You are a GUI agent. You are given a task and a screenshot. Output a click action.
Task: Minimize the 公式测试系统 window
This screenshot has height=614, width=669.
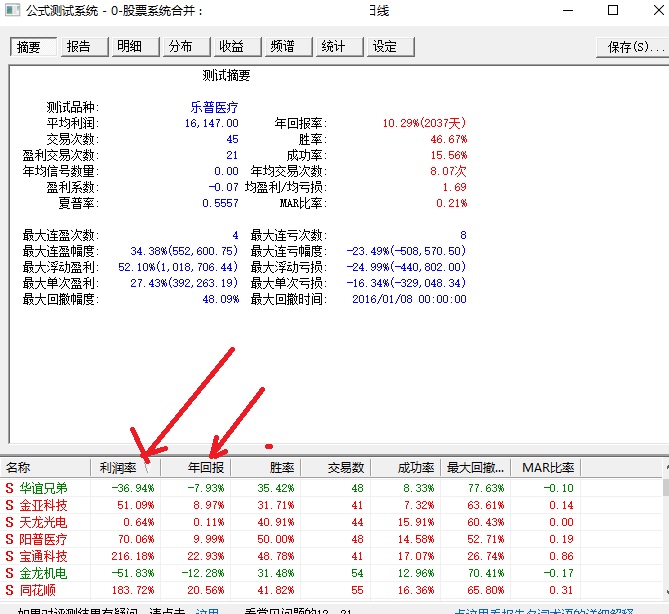point(568,10)
